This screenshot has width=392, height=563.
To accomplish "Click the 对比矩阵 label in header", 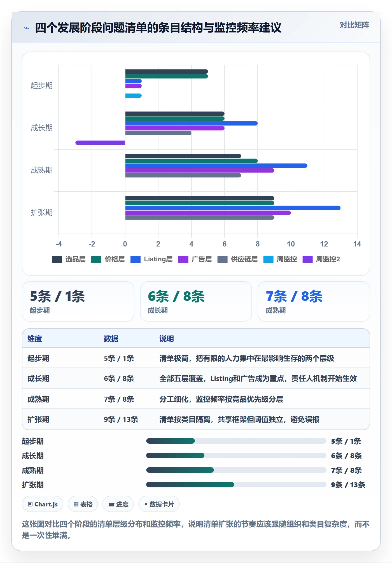I will pyautogui.click(x=354, y=25).
